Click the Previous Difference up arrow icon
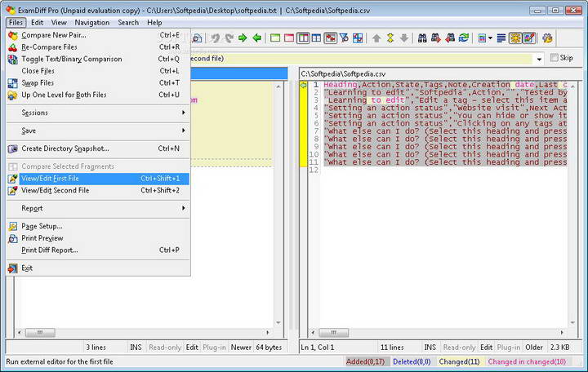 pos(376,38)
